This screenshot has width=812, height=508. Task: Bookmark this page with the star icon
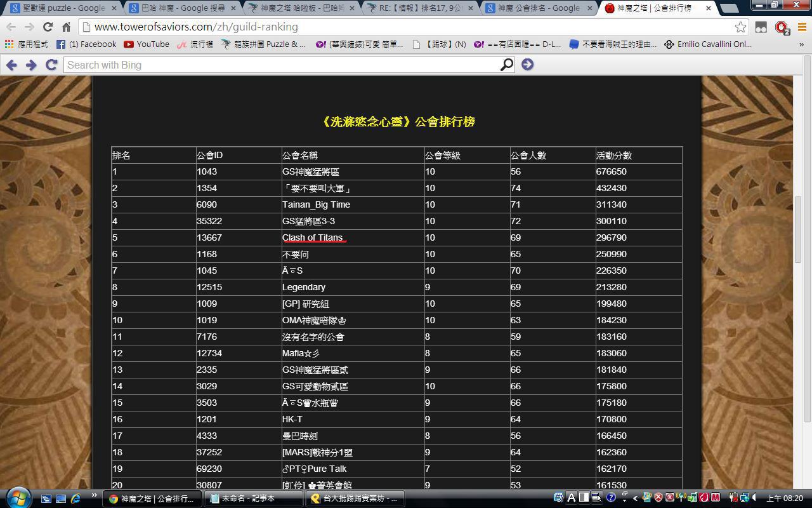pos(740,27)
